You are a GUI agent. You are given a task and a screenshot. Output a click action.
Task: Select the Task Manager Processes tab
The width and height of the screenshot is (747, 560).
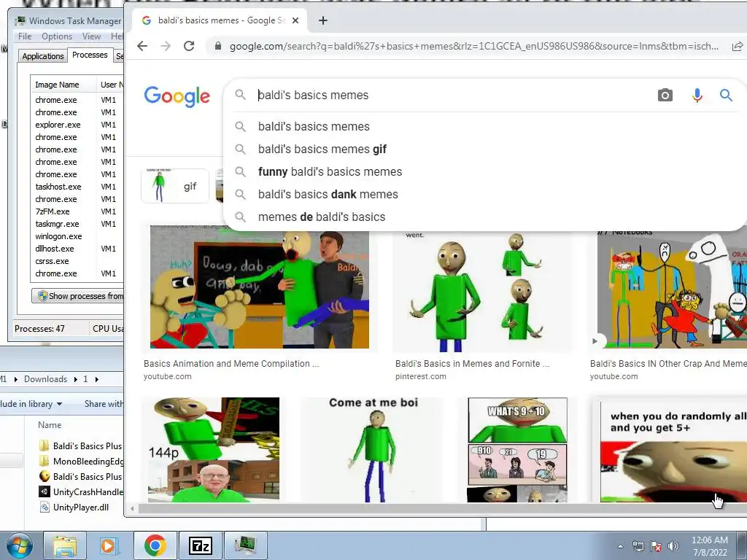[90, 55]
